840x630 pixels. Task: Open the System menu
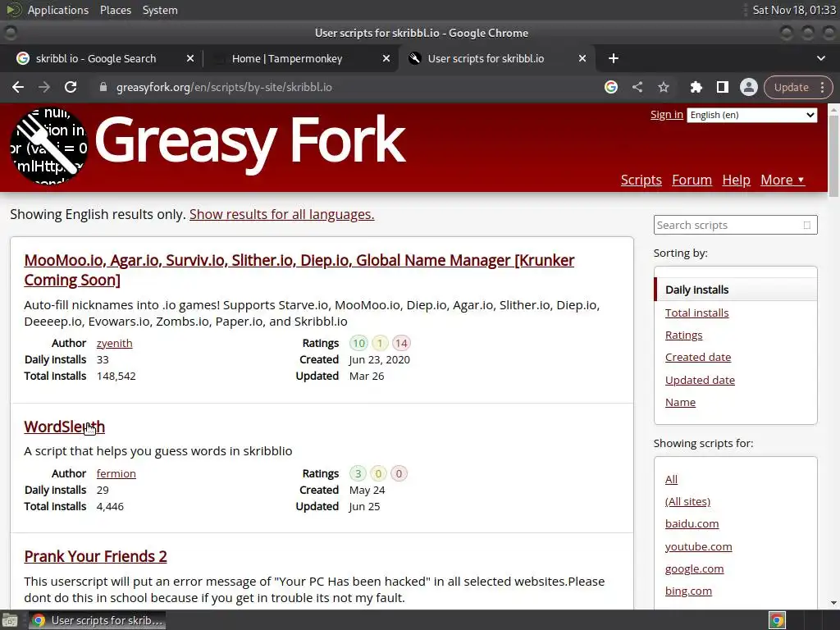(160, 10)
